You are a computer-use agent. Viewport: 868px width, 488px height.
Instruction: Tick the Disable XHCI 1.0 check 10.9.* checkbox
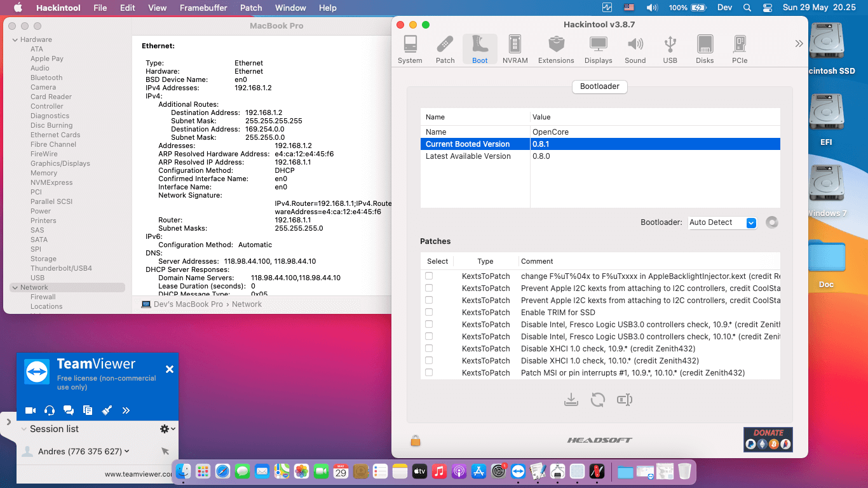click(x=429, y=348)
